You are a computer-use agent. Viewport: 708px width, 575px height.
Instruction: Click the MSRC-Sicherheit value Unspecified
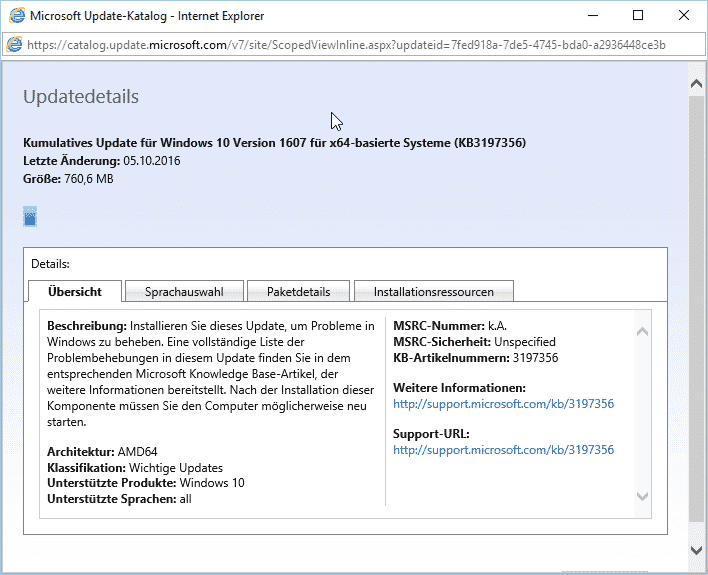(525, 342)
